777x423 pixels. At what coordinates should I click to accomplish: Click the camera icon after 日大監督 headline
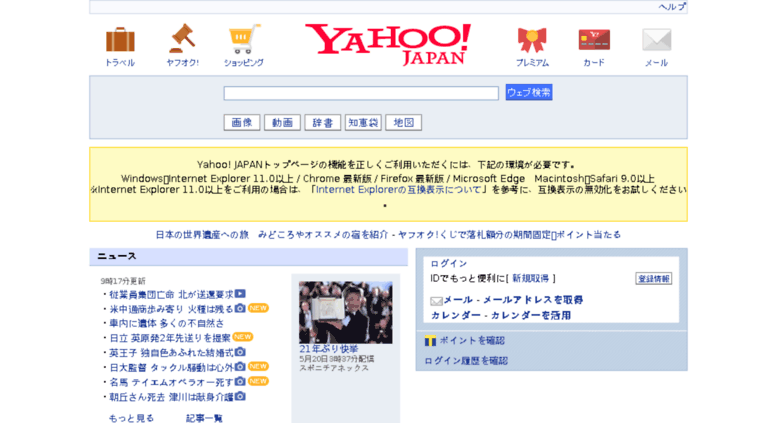(240, 367)
